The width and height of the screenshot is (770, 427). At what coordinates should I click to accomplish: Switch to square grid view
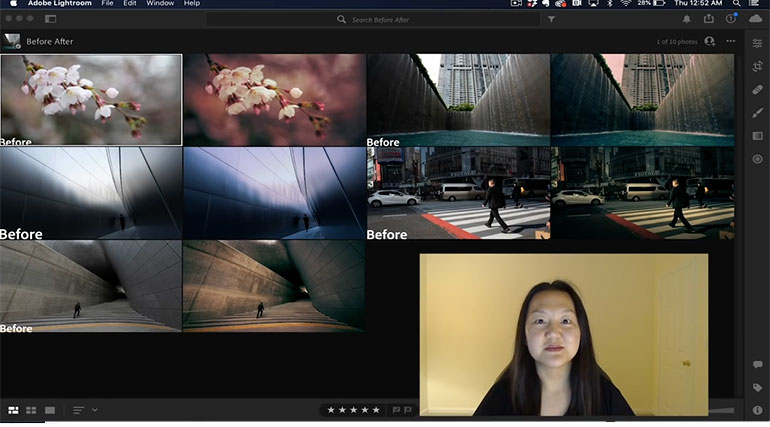click(x=31, y=410)
